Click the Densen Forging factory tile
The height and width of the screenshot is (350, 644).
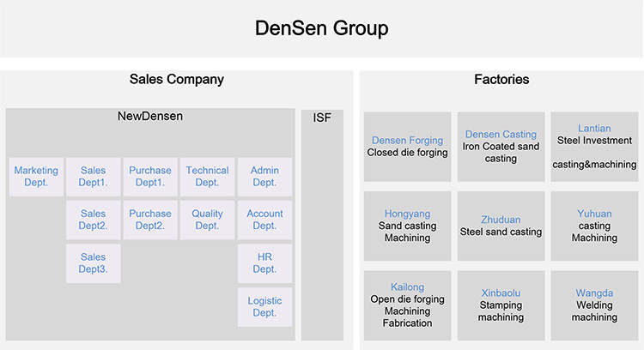[407, 147]
